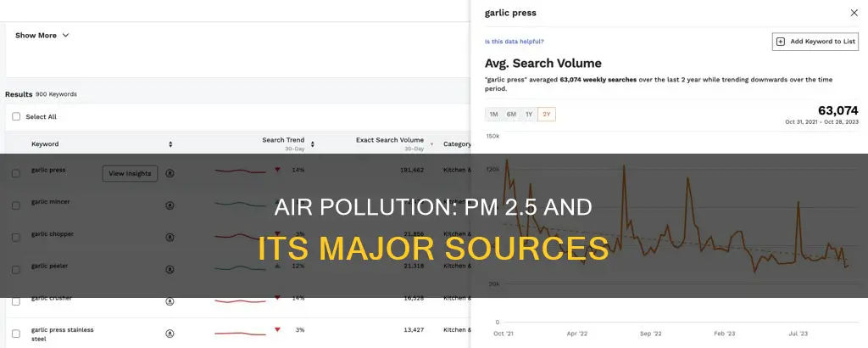Image resolution: width=868 pixels, height=348 pixels.
Task: Sort by Search Trend column arrows
Action: [312, 144]
